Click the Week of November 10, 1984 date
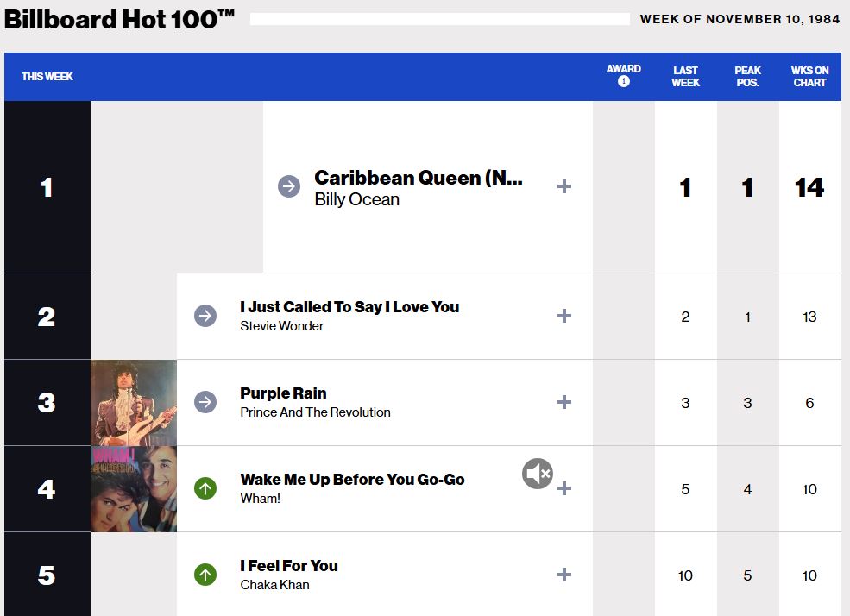 (740, 19)
